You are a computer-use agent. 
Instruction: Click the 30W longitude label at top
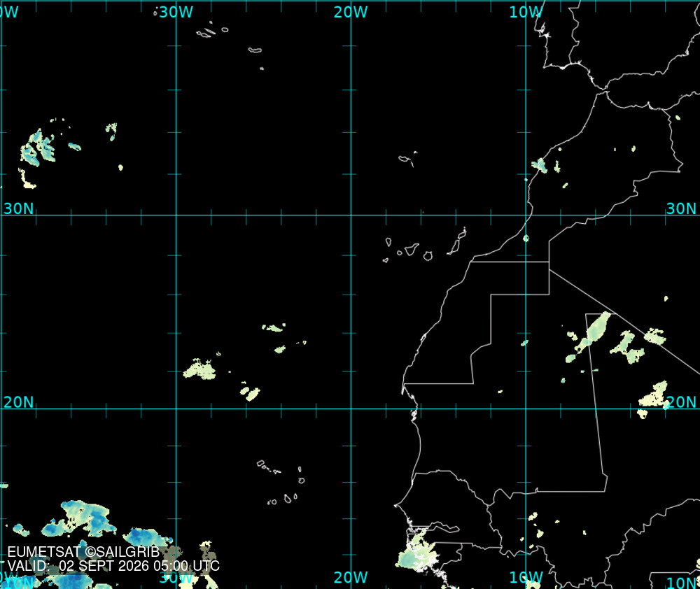click(176, 12)
